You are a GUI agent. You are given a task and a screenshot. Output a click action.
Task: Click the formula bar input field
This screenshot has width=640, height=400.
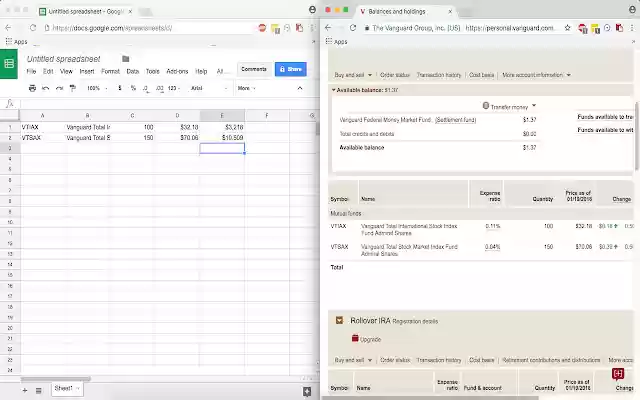tap(167, 104)
